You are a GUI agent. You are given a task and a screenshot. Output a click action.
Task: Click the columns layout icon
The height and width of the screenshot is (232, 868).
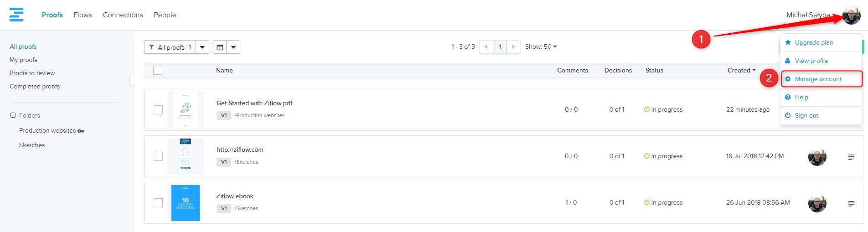coord(220,47)
